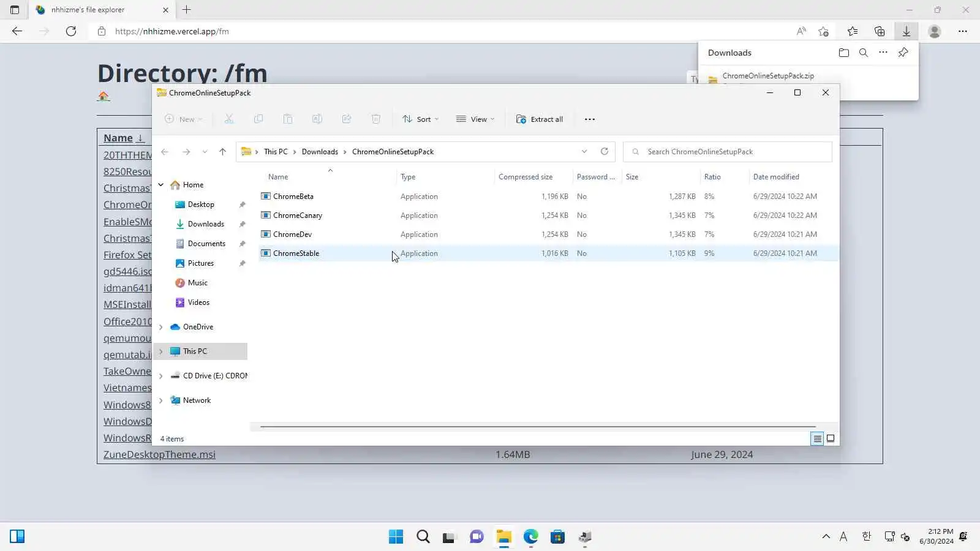Open the View dropdown menu
Viewport: 980px width, 551px height.
(x=475, y=119)
